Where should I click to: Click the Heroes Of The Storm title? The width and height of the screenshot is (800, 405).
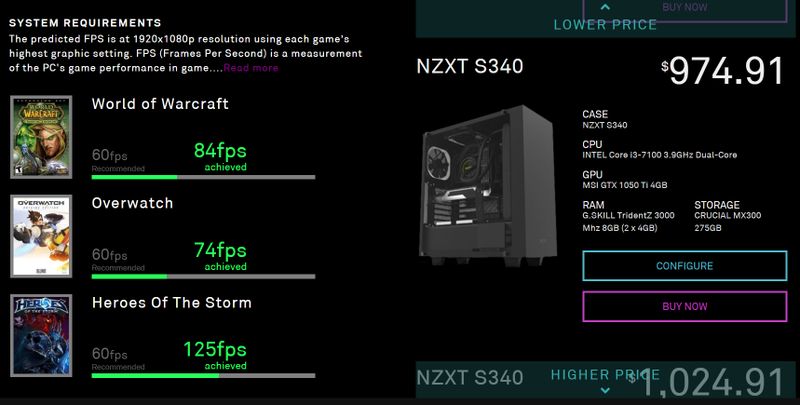[x=171, y=302]
